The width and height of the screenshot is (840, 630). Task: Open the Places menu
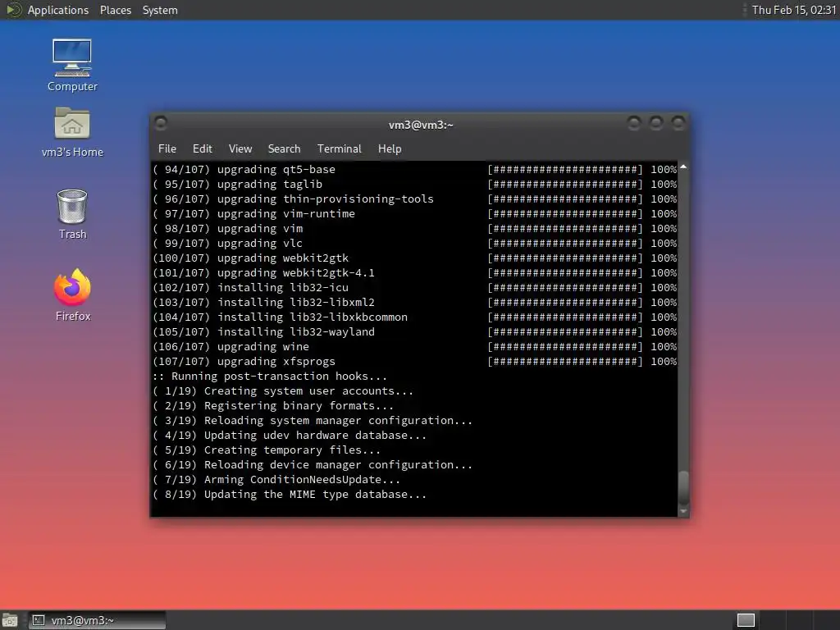(x=115, y=10)
